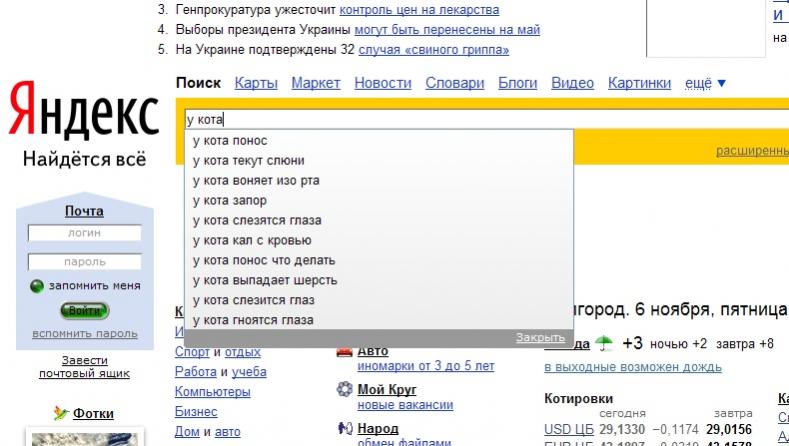Viewport: 789px width, 446px height.
Task: Open the Картинки search tab
Action: 640,83
